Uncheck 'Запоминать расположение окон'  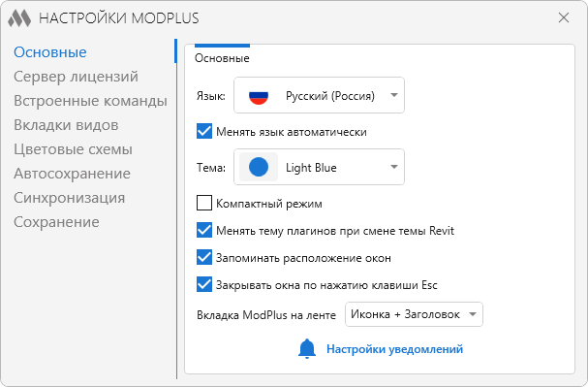[204, 257]
